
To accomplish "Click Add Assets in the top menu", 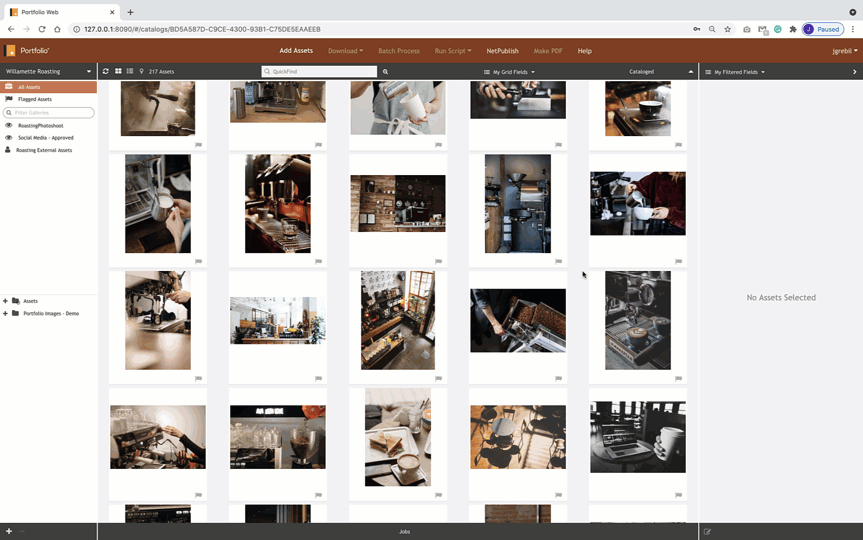I will tap(296, 51).
